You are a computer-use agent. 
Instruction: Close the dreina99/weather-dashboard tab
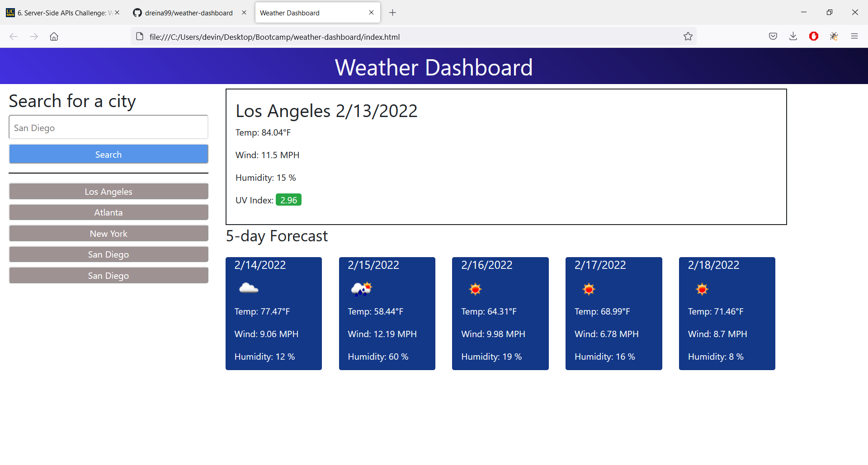[x=244, y=13]
